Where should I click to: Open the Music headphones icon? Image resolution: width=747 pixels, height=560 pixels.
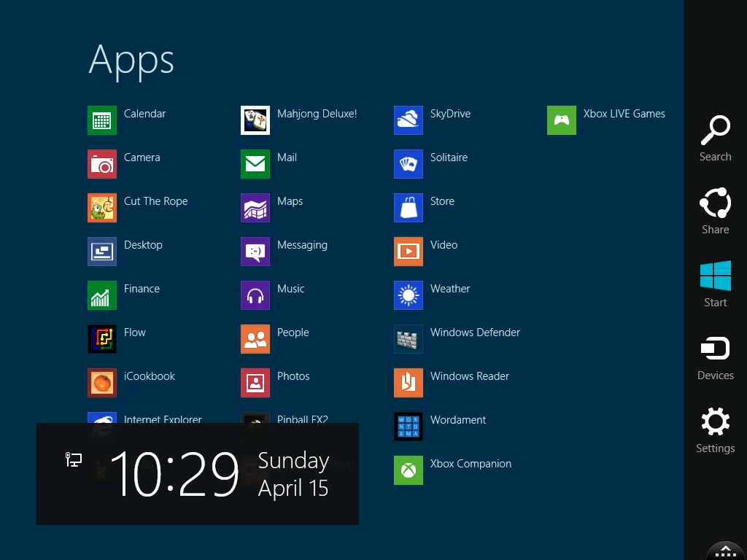pos(255,295)
